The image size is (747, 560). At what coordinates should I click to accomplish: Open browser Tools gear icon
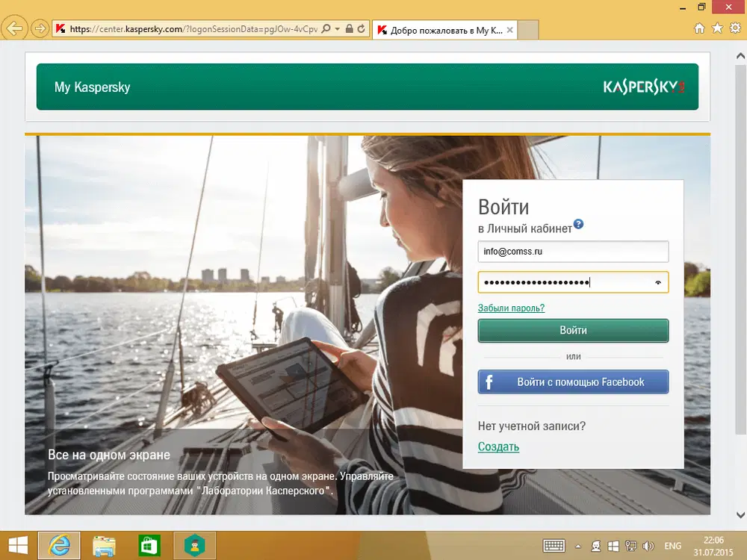(735, 28)
